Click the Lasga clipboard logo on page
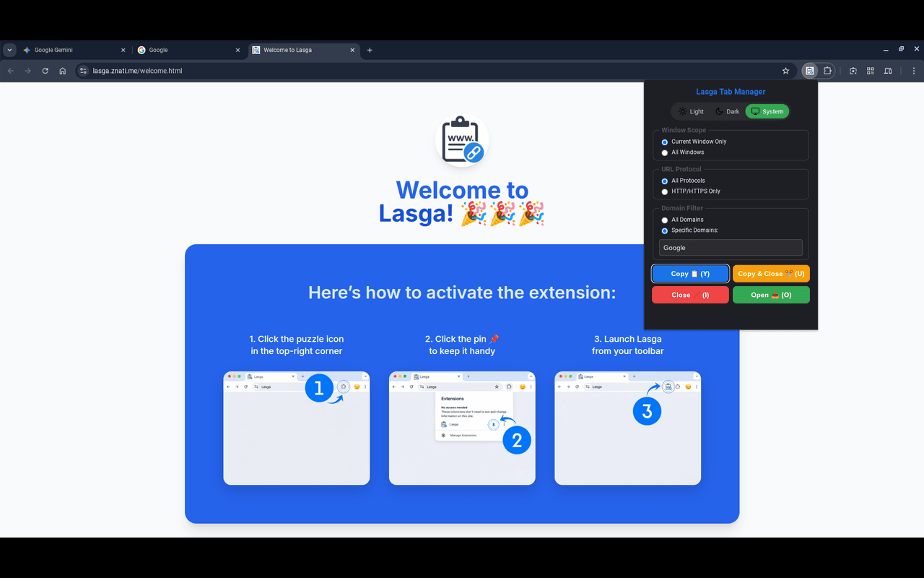Image resolution: width=924 pixels, height=578 pixels. click(x=462, y=139)
